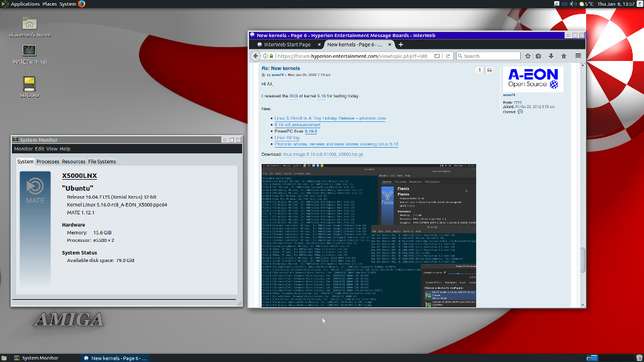Click the show desktop icon in bottom panel
The height and width of the screenshot is (362, 644).
tap(4, 358)
